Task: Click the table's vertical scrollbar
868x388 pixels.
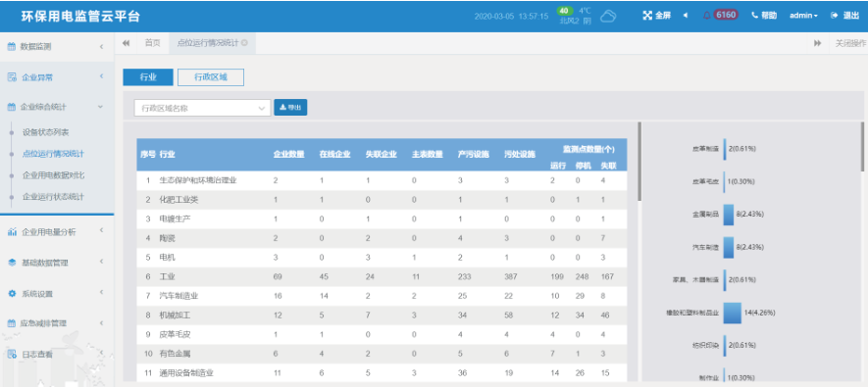Action: coord(639,161)
